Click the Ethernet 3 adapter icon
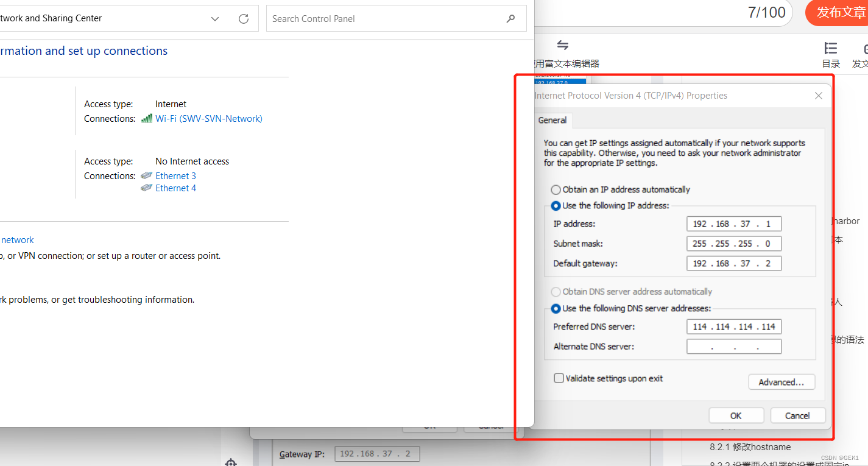Image resolution: width=868 pixels, height=466 pixels. [x=146, y=175]
